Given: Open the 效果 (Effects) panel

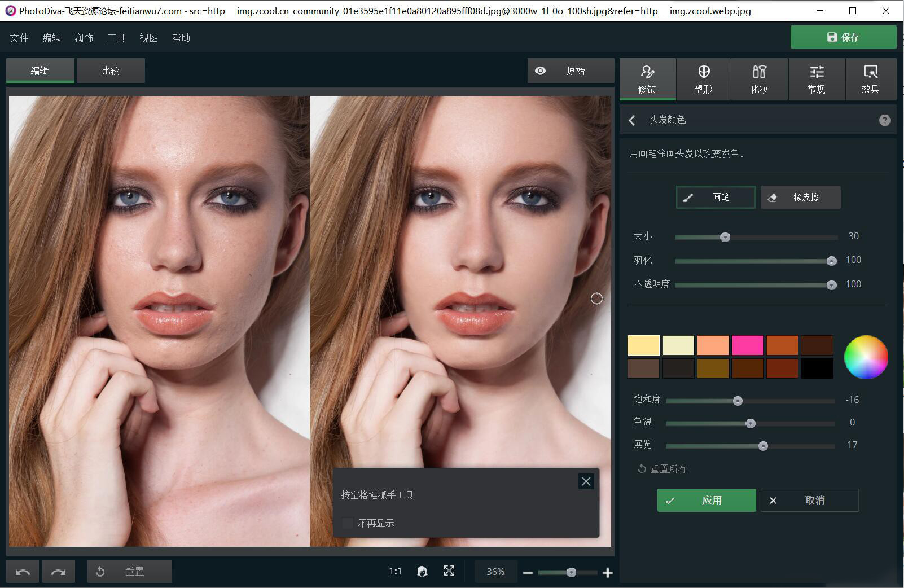Looking at the screenshot, I should tap(871, 79).
